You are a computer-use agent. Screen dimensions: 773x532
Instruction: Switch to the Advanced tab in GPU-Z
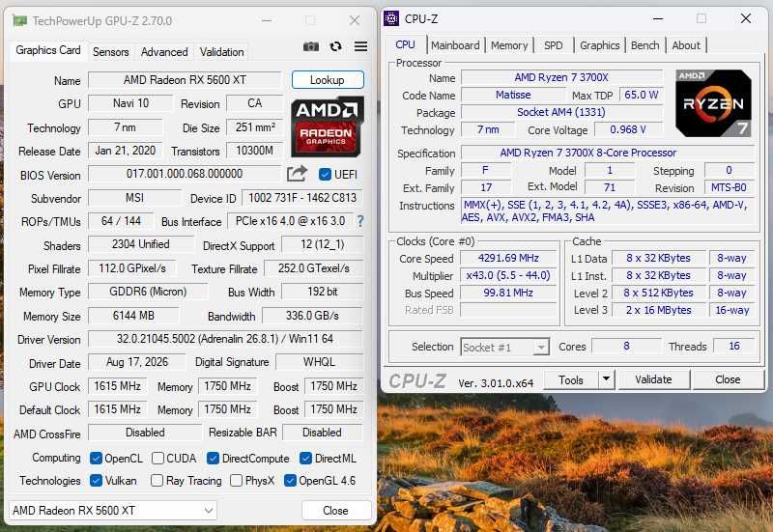(164, 52)
